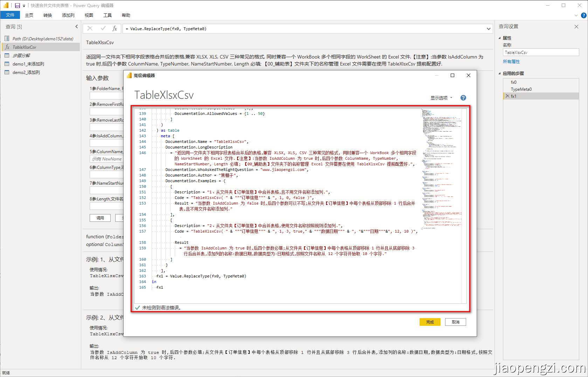Select the Path parameter query

[x=41, y=39]
